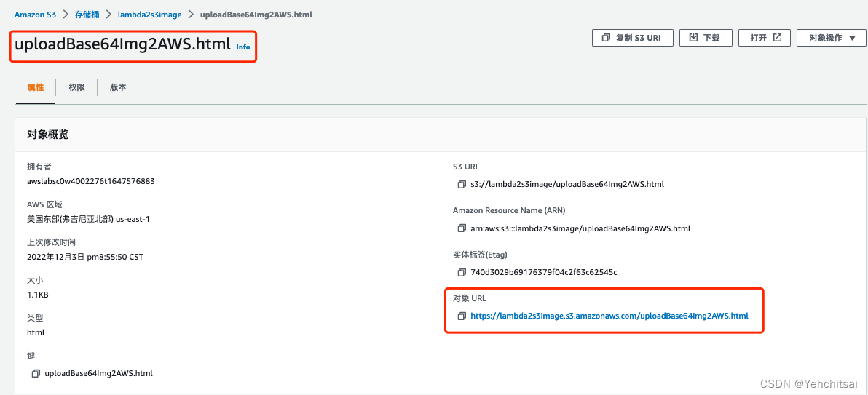Open lambda2s3image bucket breadcrumb

pos(149,15)
